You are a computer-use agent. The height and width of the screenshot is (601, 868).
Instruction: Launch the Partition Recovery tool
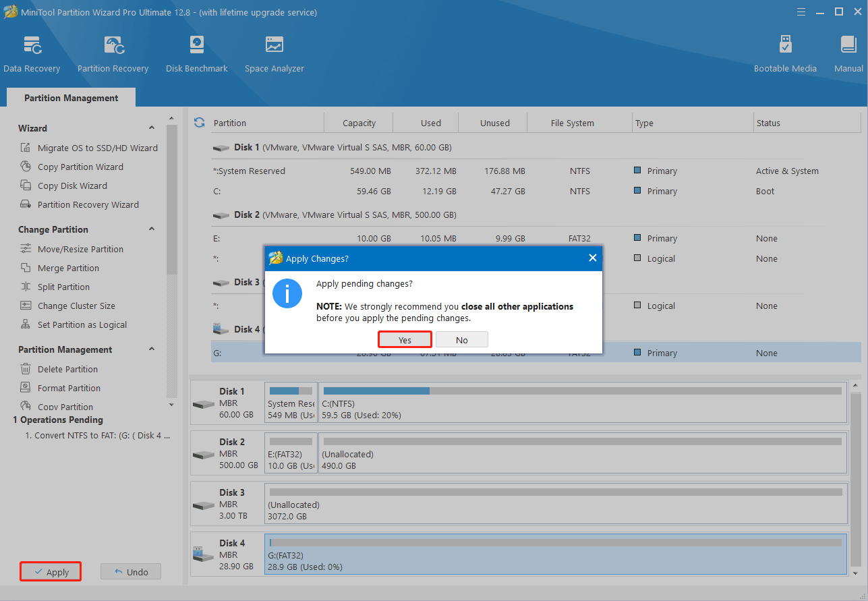coord(113,55)
